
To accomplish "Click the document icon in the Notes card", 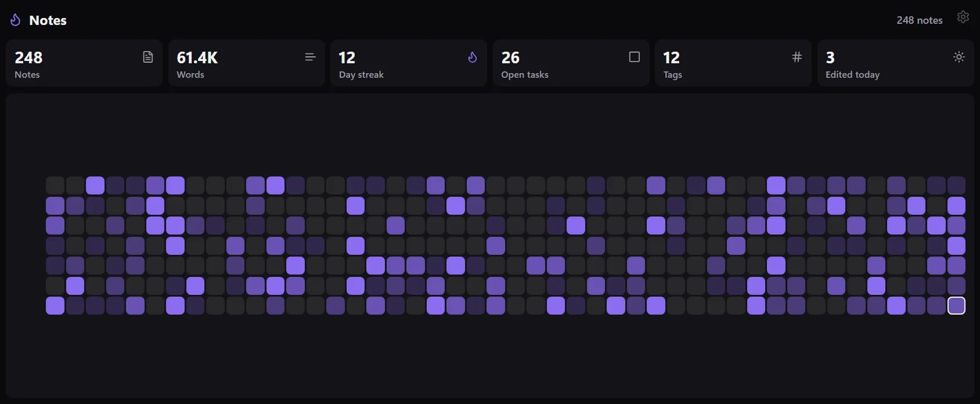I will click(148, 57).
